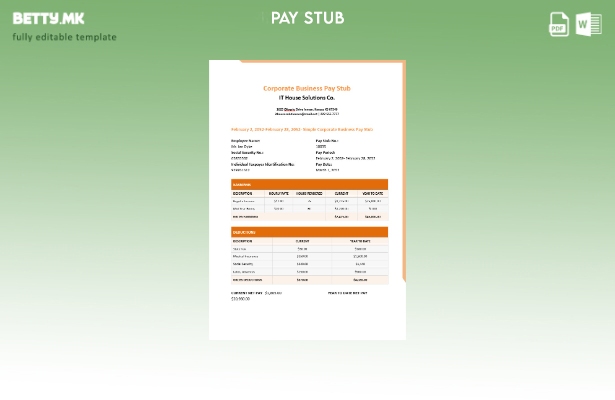
Task: Click the 'fully editable template' tagline
Action: click(x=64, y=37)
